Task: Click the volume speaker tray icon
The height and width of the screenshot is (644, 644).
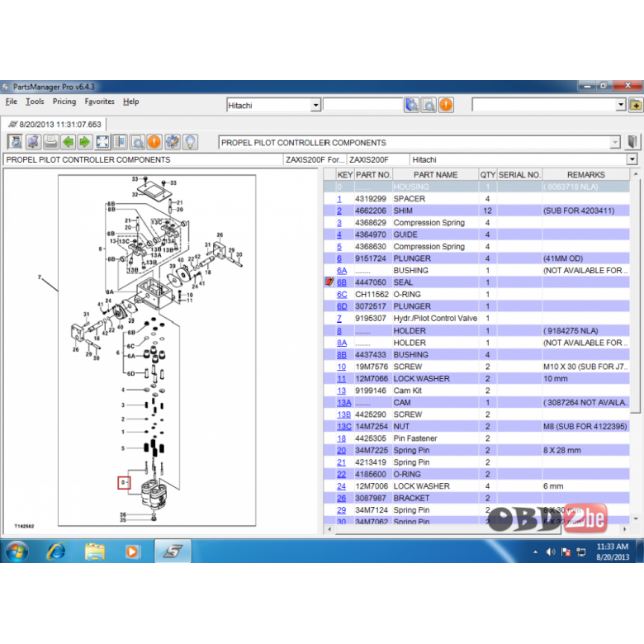Action: pos(551,552)
